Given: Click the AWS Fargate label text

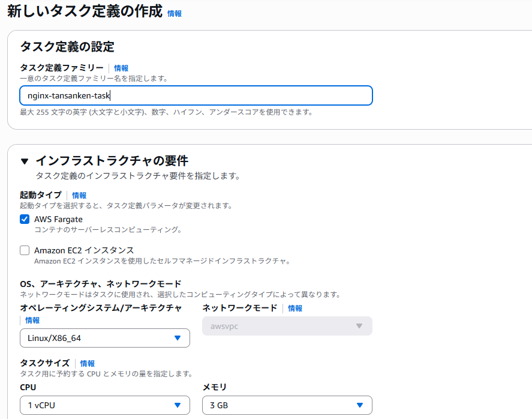Looking at the screenshot, I should tap(58, 219).
